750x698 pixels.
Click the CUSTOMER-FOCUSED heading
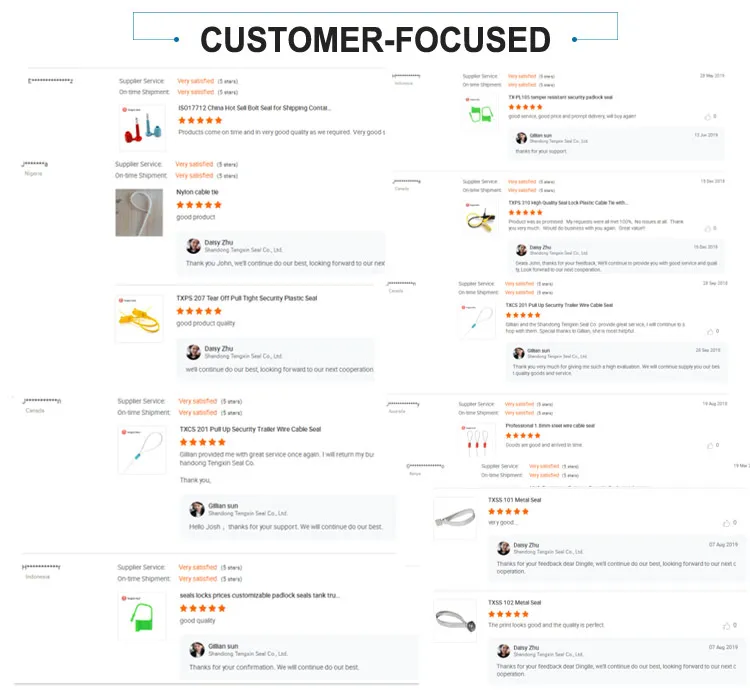pos(376,39)
